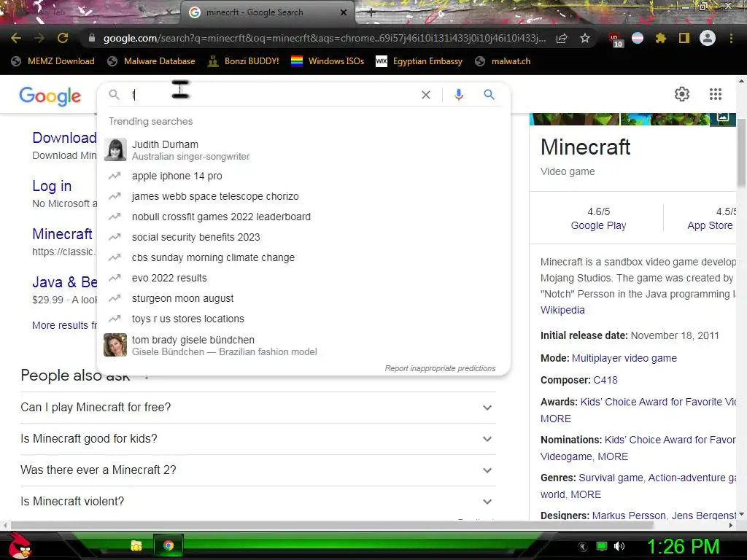Select 'tom brady gisele bündchen' suggestion
747x560 pixels.
pos(303,345)
